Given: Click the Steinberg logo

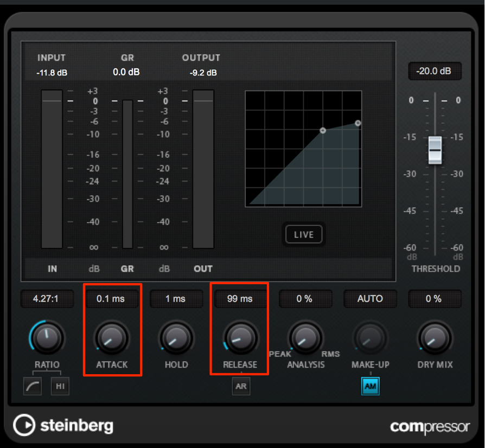Looking at the screenshot, I should pos(63,425).
